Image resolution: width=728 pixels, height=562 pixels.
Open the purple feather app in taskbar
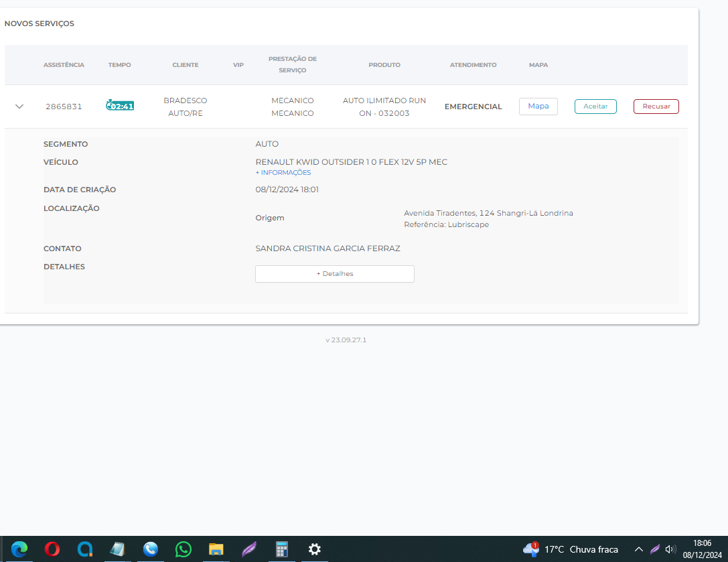[x=248, y=549]
